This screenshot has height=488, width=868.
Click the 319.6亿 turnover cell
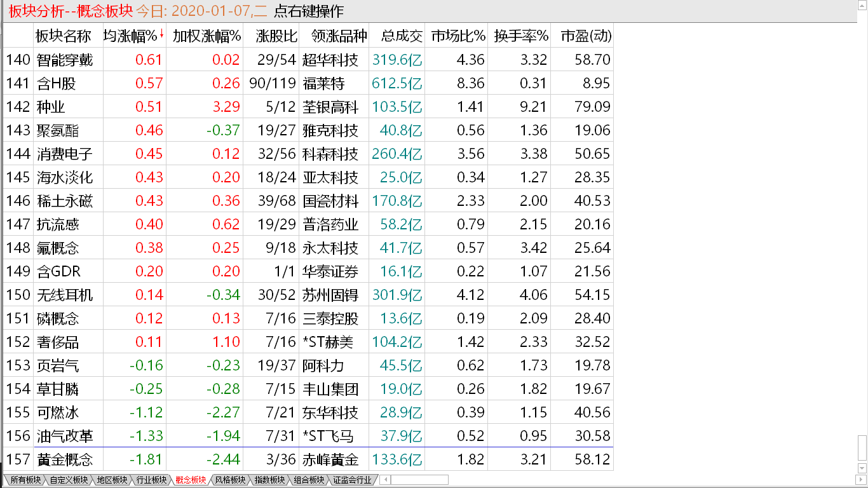coord(397,60)
